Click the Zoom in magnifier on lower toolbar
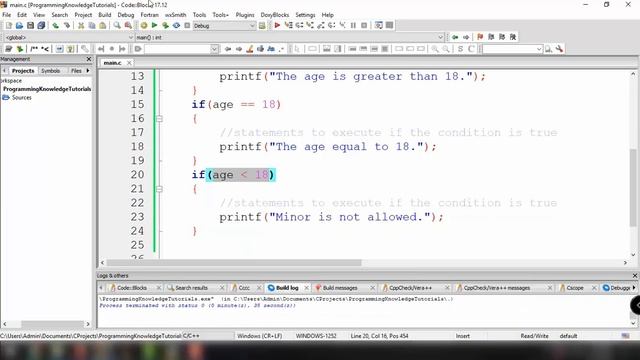This screenshot has width=640, height=360. point(435,49)
